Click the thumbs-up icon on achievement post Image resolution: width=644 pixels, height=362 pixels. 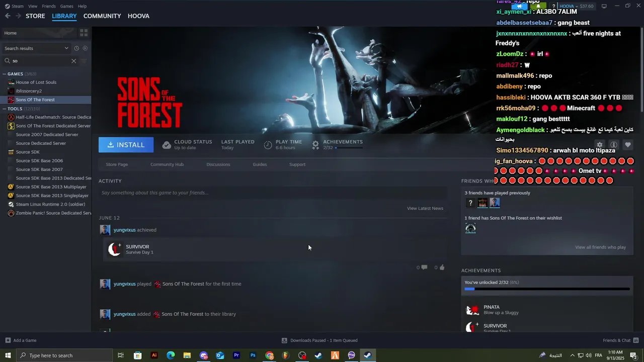click(442, 267)
